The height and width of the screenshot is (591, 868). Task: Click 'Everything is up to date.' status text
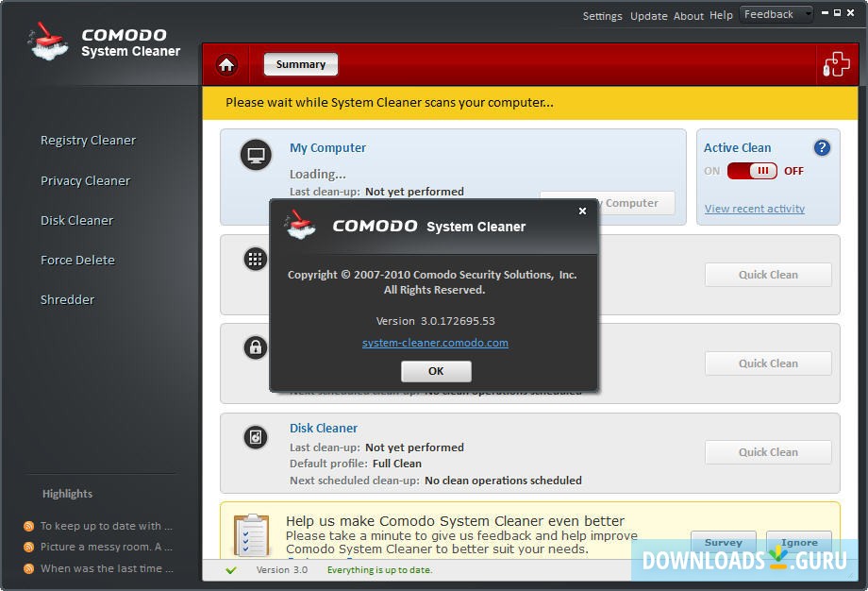pos(379,570)
